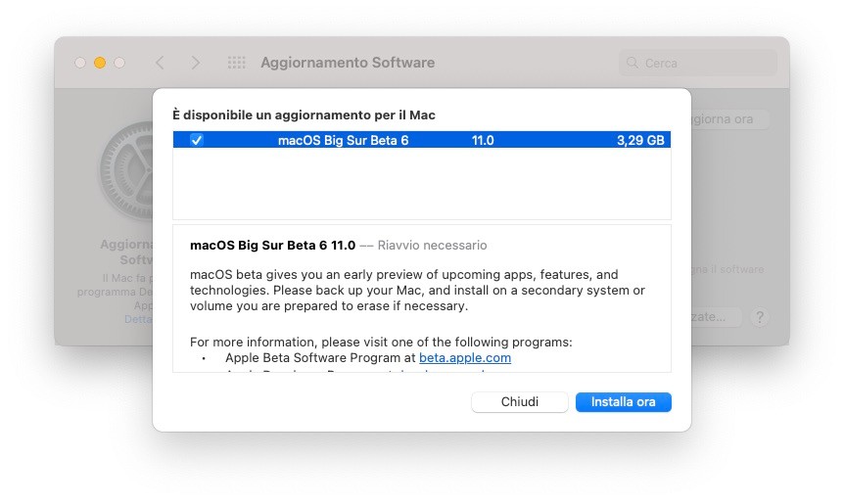
Task: Click the Avanzate button beside the help icon
Action: pyautogui.click(x=717, y=317)
